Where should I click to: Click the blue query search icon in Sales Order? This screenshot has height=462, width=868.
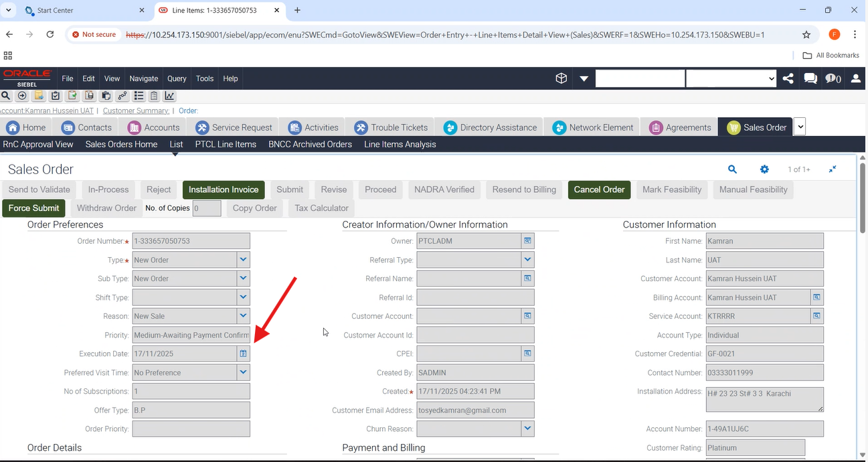[x=732, y=169]
